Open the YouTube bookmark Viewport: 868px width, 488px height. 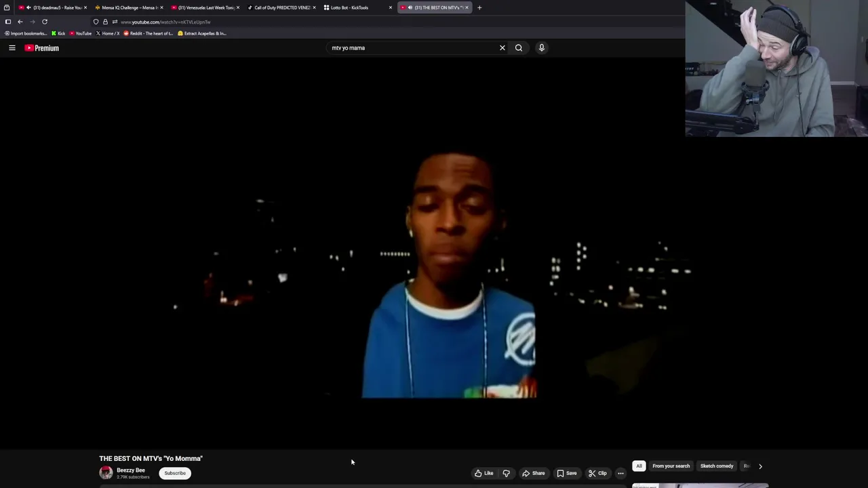(x=81, y=33)
